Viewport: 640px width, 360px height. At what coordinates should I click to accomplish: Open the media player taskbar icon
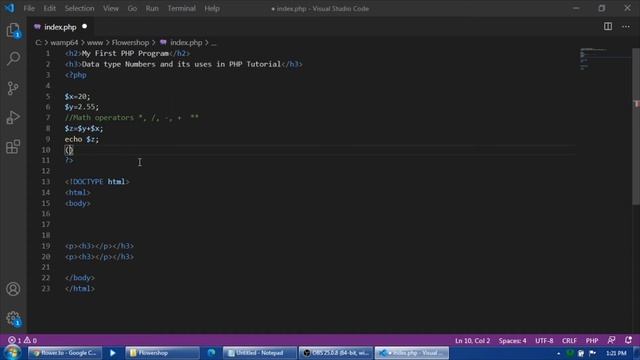tap(113, 353)
